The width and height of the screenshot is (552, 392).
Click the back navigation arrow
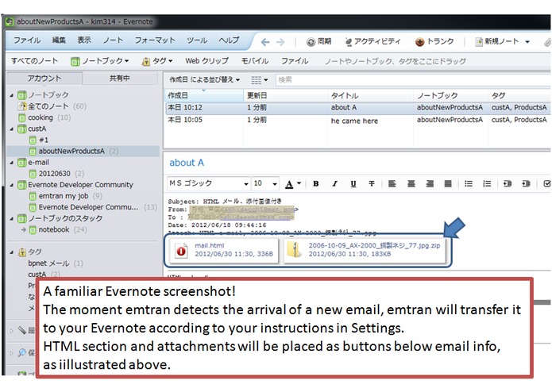[x=265, y=42]
